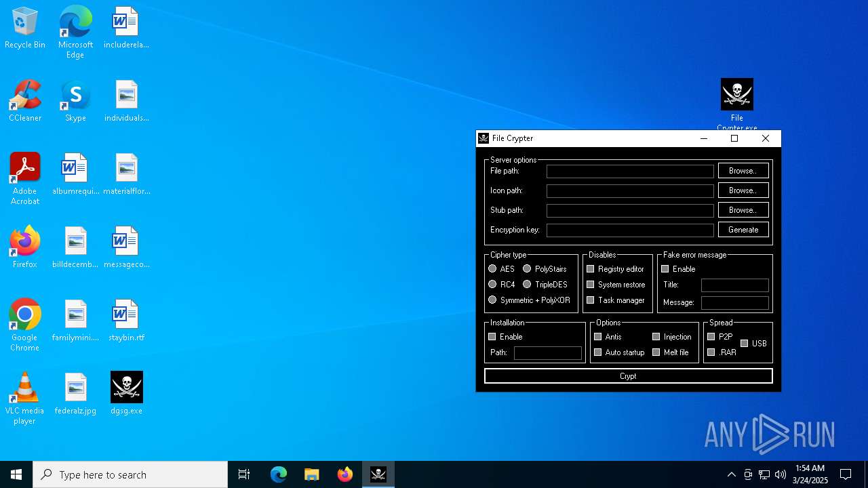
Task: Open the Skype desktop shortcut
Action: click(x=75, y=101)
